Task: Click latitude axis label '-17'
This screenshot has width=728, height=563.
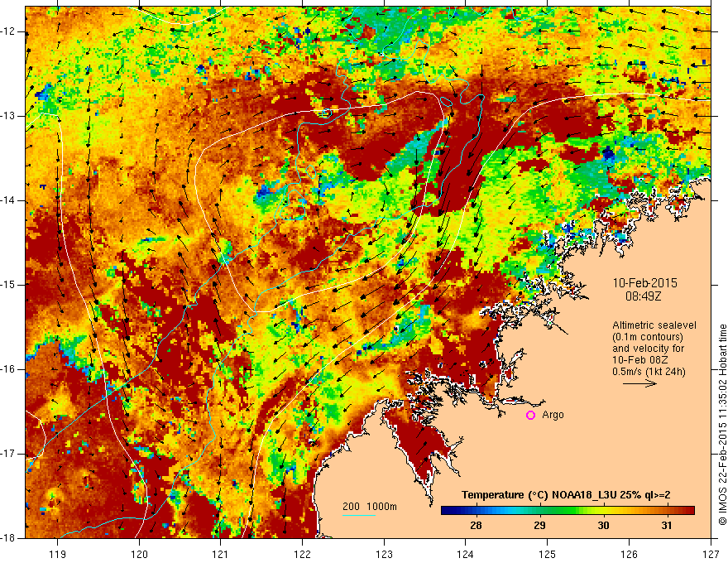Action: coord(8,454)
